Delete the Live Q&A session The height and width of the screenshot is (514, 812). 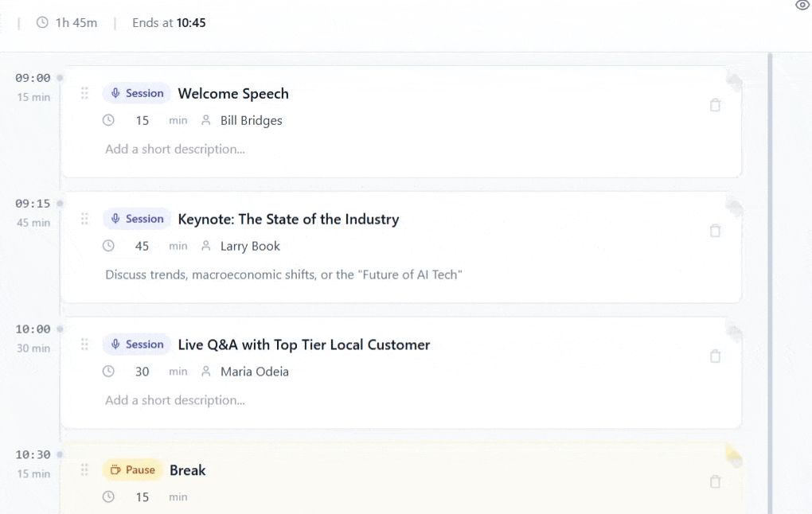(x=715, y=356)
